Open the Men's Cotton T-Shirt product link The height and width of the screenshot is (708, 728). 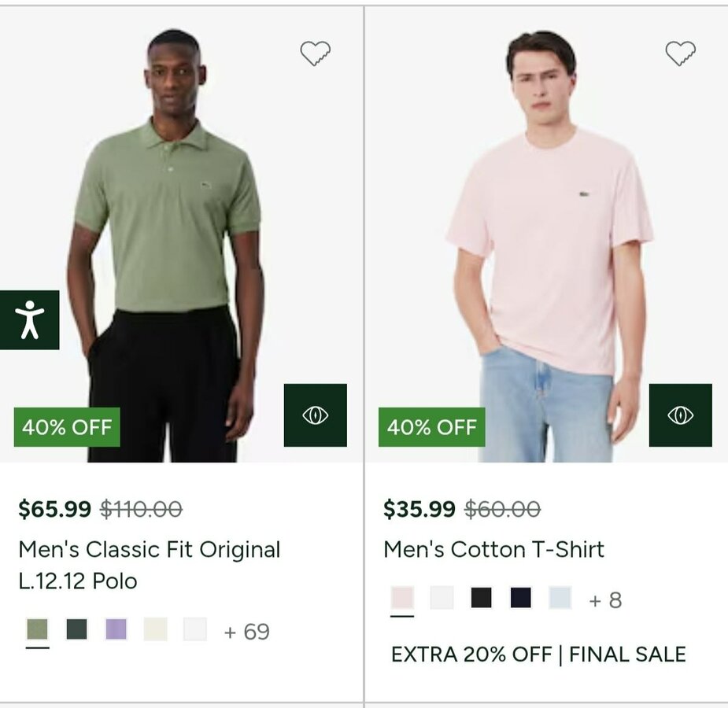coord(493,549)
